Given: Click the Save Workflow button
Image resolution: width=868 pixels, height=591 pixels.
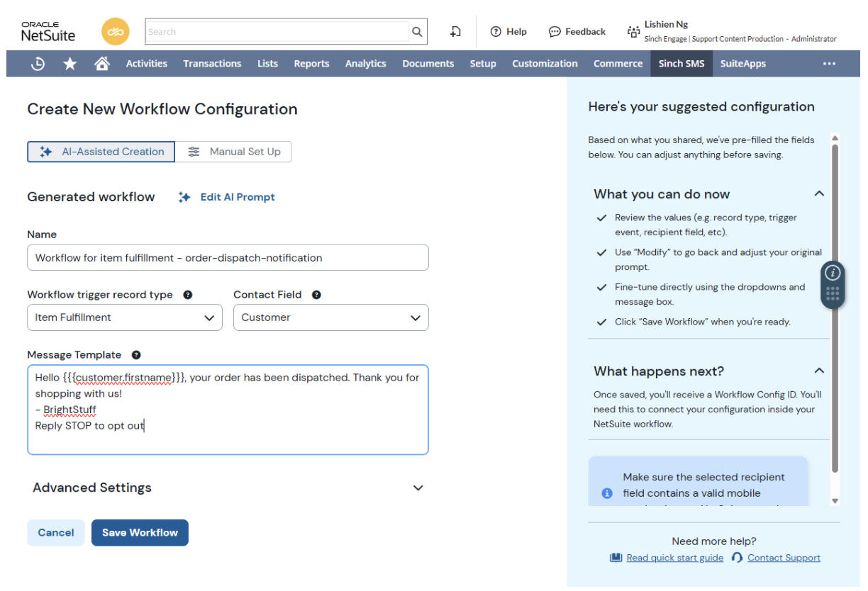Looking at the screenshot, I should coord(140,533).
